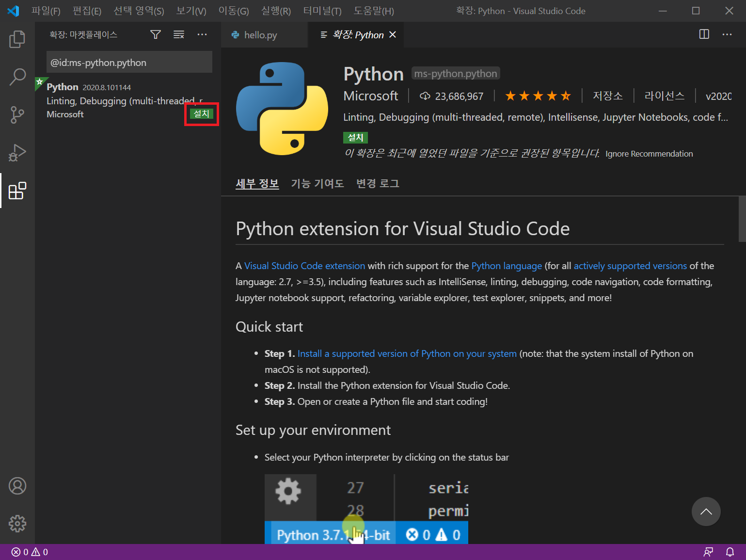The image size is (746, 560).
Task: Click the editor vertical scrollbar
Action: tap(742, 219)
